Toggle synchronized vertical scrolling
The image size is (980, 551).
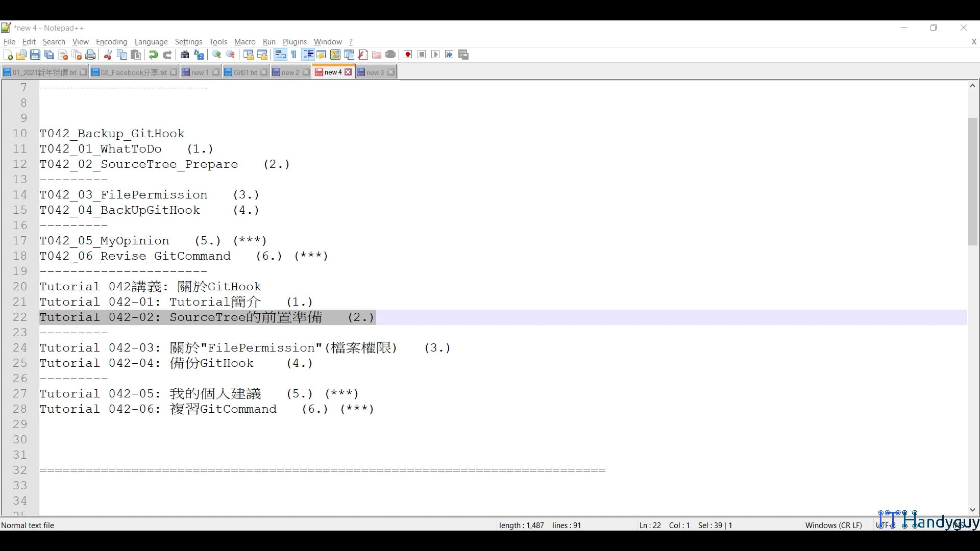(250, 55)
